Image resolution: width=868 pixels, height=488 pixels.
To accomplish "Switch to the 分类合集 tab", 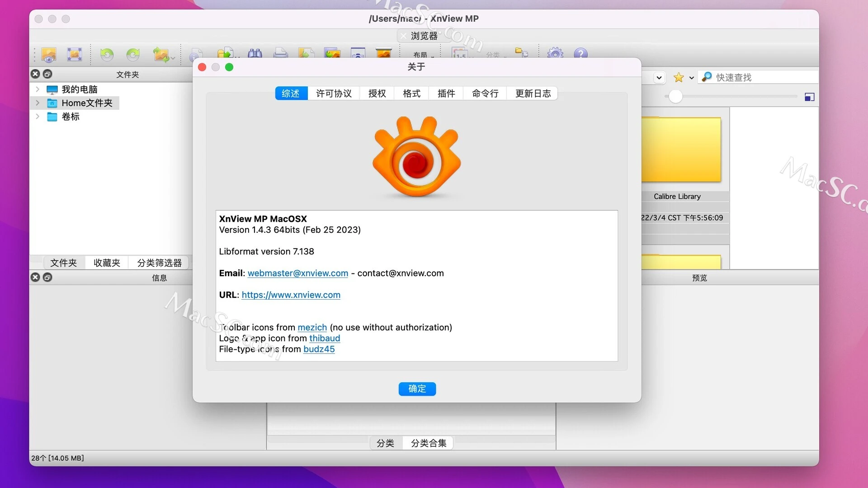I will pos(429,443).
